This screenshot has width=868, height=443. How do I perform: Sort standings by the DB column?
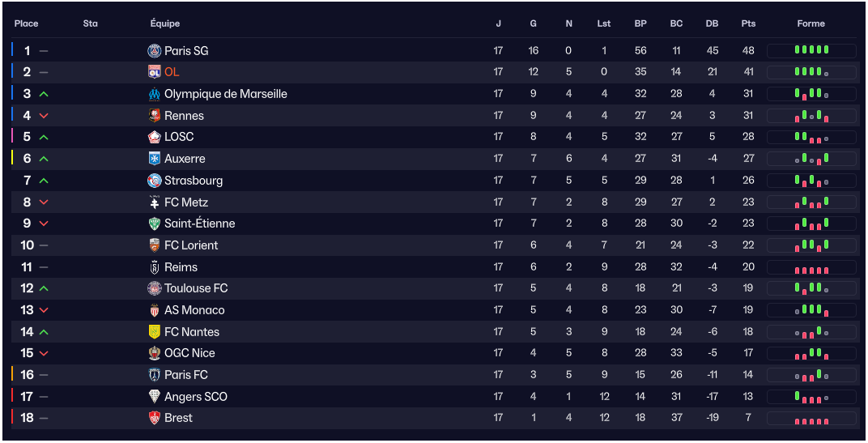712,23
